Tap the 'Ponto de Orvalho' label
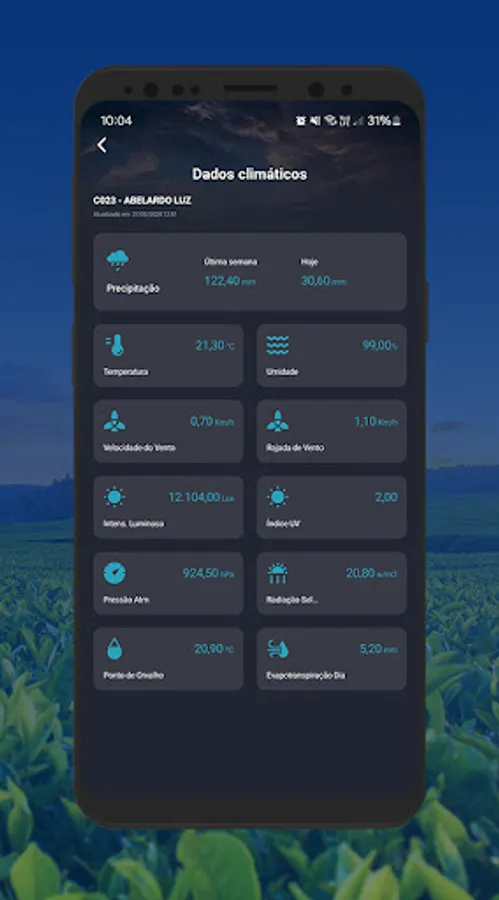Screen dimensions: 499x900 coord(133,676)
